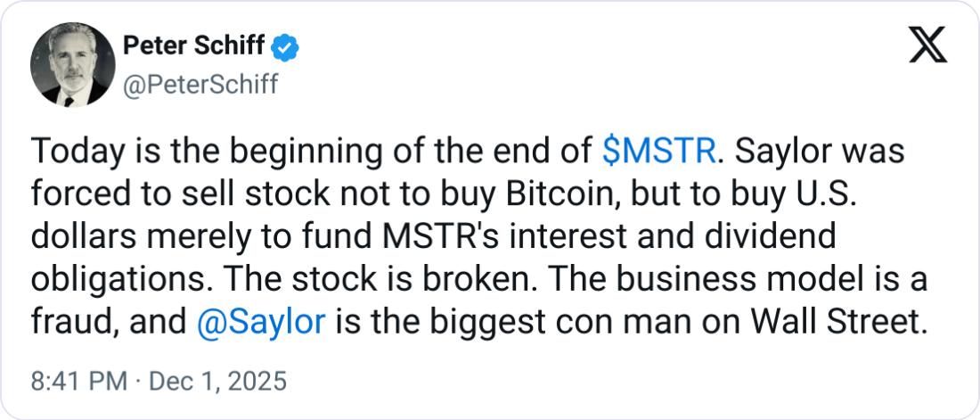Click the word dollars in the tweet
Image resolution: width=980 pixels, height=420 pixels.
click(x=84, y=237)
